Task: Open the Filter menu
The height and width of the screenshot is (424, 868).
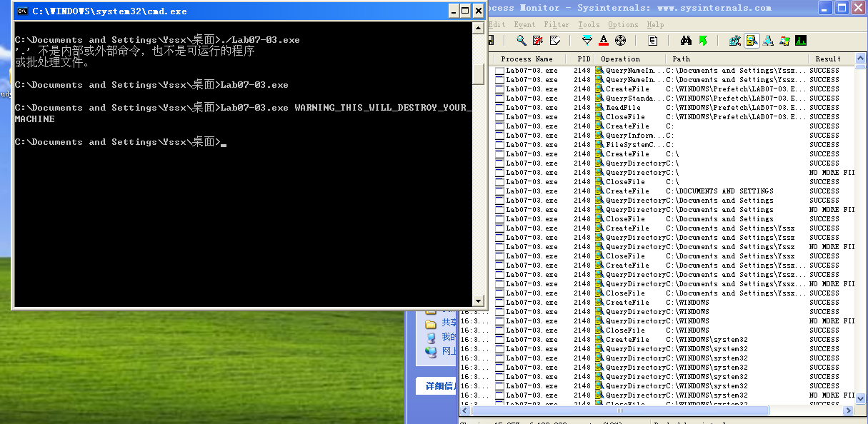Action: tap(557, 24)
